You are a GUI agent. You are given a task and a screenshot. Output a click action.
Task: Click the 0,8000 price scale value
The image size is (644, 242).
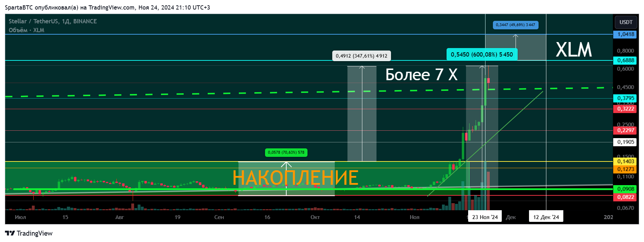(x=625, y=51)
